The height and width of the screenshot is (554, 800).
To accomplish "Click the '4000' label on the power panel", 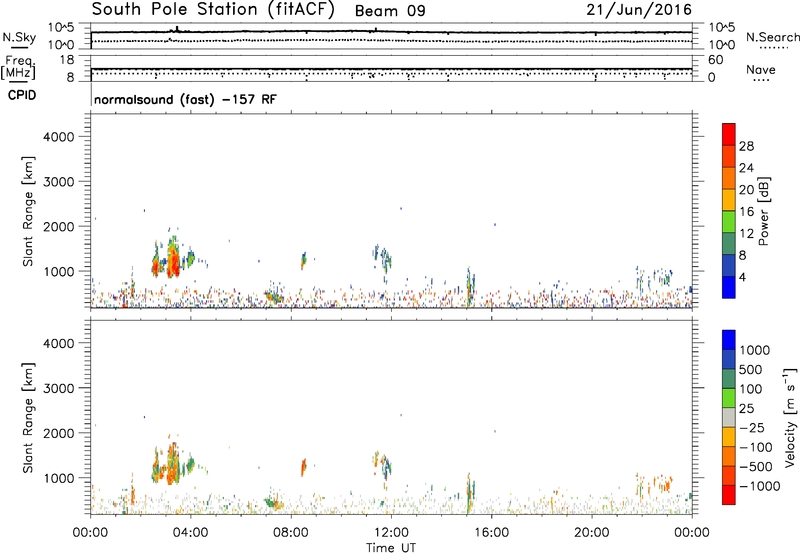I will pyautogui.click(x=59, y=137).
